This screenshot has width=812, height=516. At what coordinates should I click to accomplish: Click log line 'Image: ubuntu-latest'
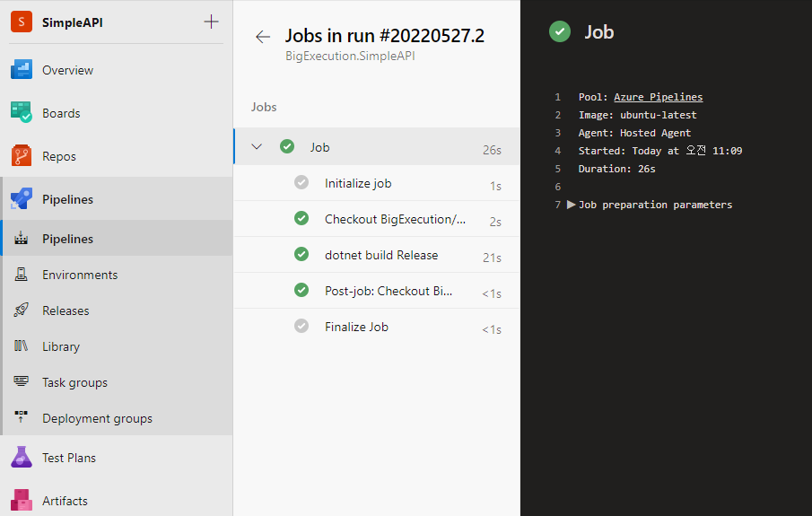coord(637,115)
